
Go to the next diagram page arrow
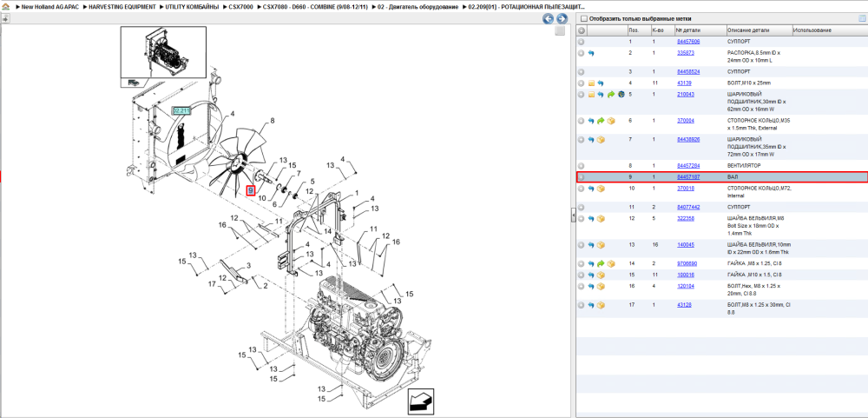pyautogui.click(x=562, y=19)
